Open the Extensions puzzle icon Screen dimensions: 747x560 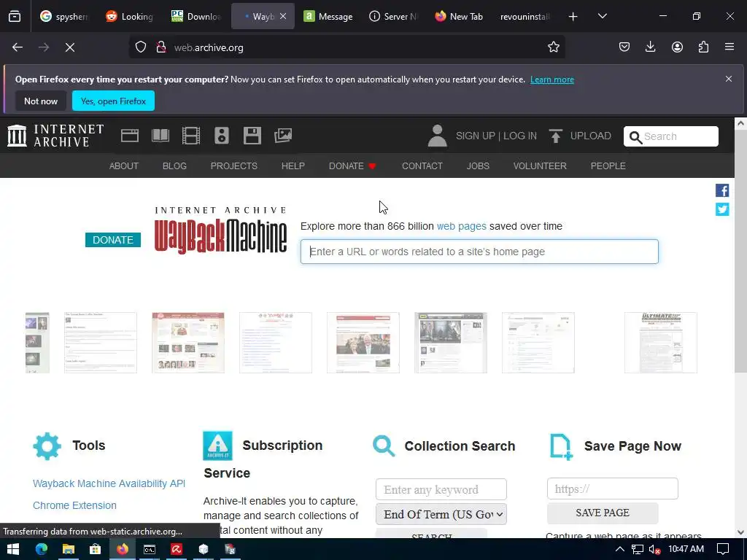704,47
